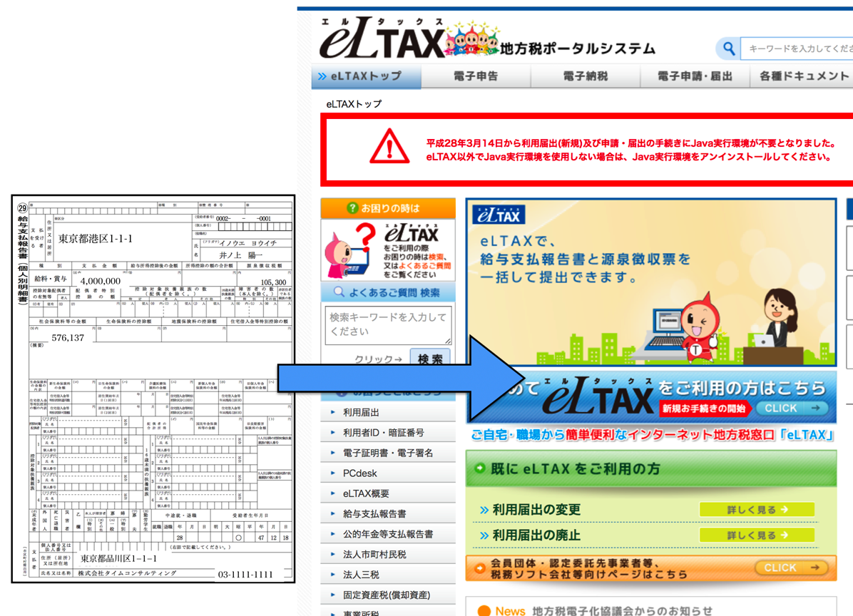Open the eLTAXトップ tab

(366, 76)
